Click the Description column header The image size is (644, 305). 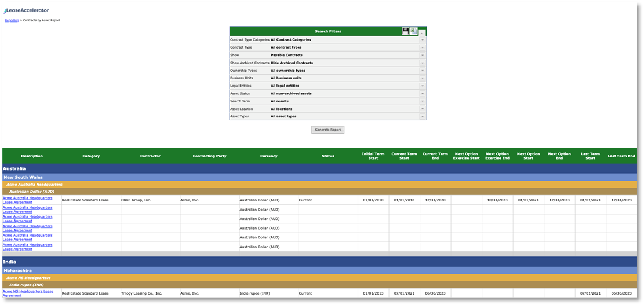[32, 156]
